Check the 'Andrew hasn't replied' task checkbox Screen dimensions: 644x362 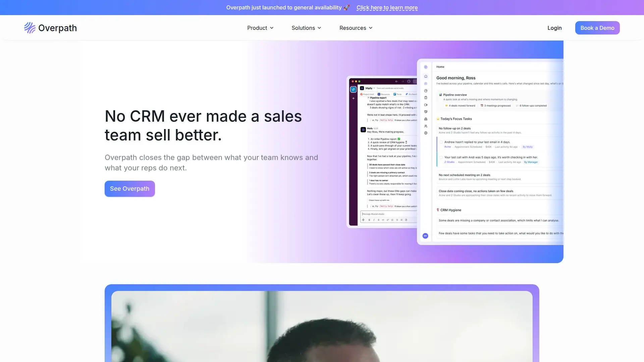click(x=441, y=142)
